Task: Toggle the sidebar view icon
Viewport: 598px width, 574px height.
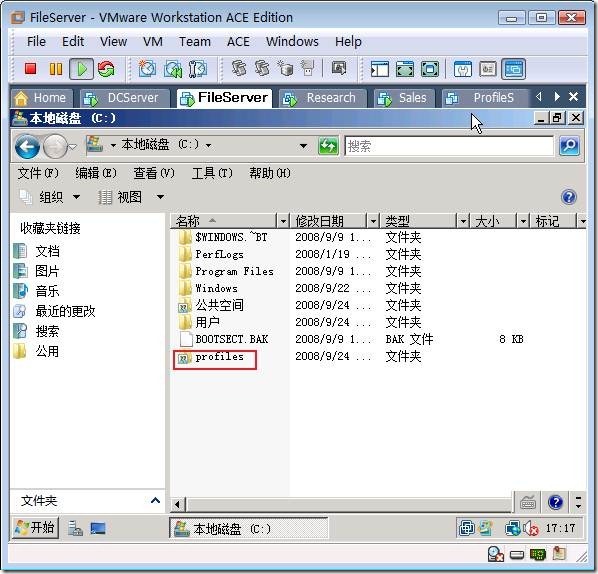Action: (x=379, y=69)
